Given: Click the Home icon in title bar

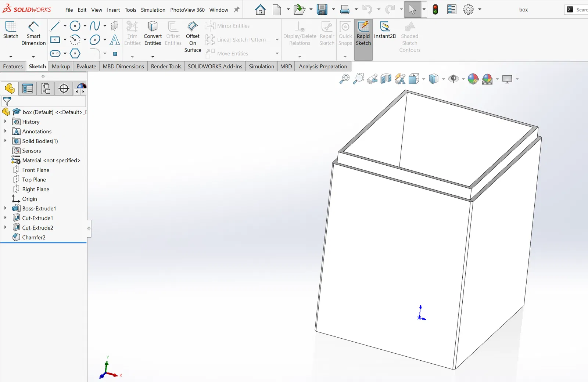Looking at the screenshot, I should 260,10.
